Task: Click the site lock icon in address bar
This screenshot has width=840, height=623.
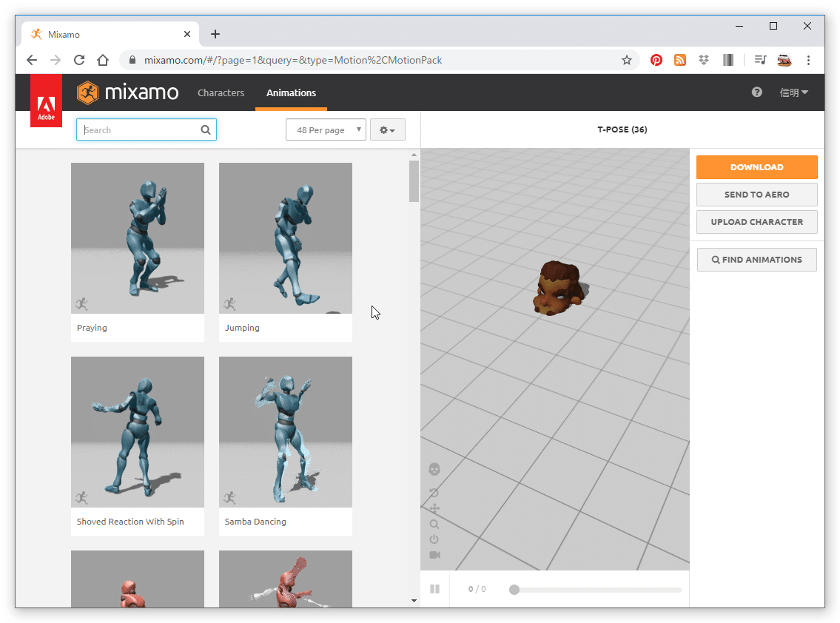Action: point(132,60)
